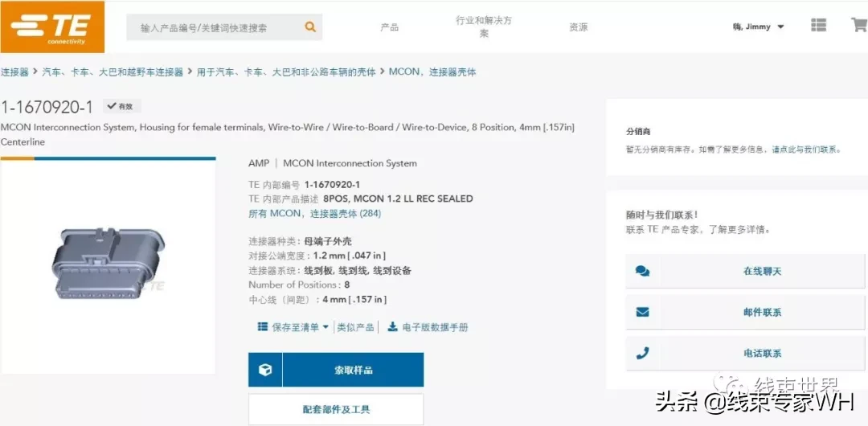This screenshot has width=868, height=426.
Task: Click the connector product image
Action: 108,264
